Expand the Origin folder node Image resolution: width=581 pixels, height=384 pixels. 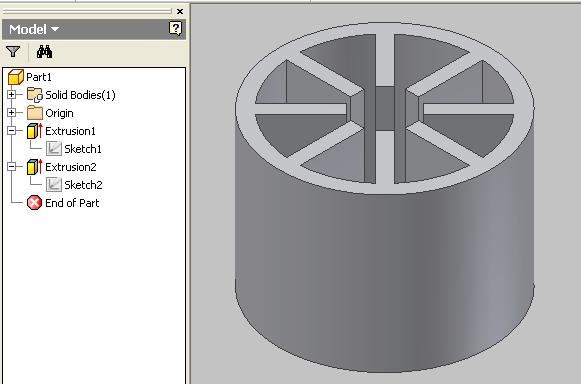(x=11, y=113)
